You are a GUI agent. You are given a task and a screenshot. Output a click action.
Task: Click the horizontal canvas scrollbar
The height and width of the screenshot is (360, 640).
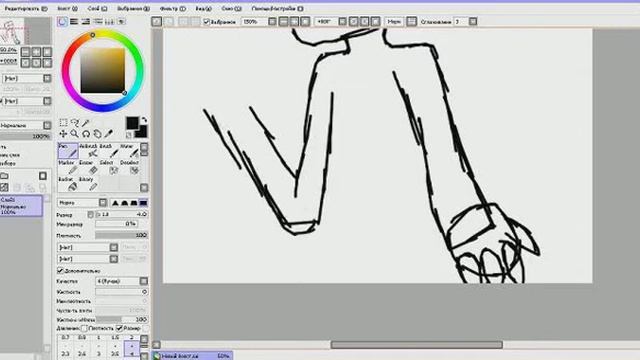coord(417,345)
